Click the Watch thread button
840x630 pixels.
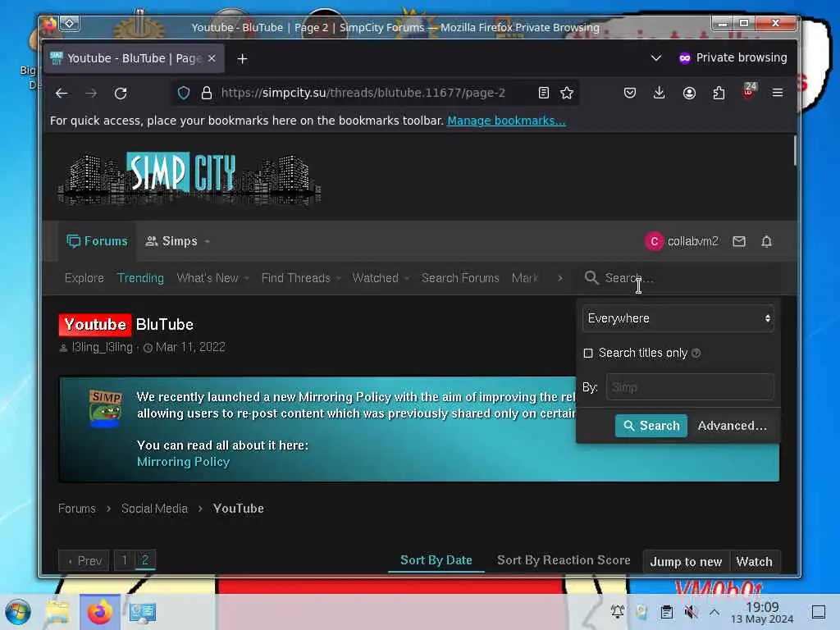pyautogui.click(x=755, y=562)
